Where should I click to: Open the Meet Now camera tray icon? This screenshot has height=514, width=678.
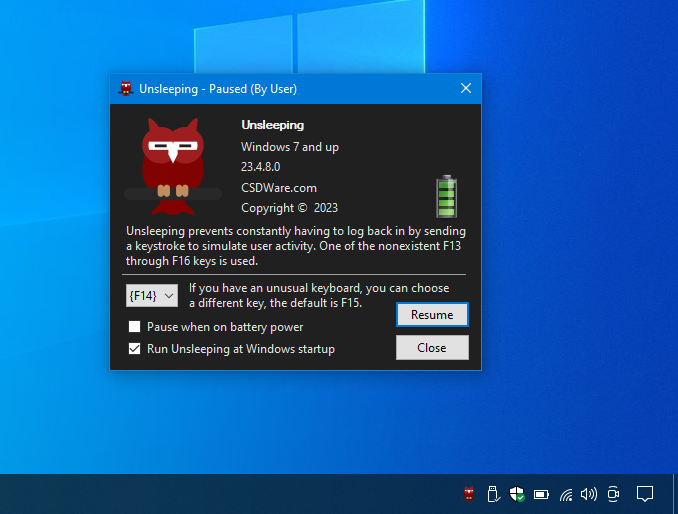613,494
